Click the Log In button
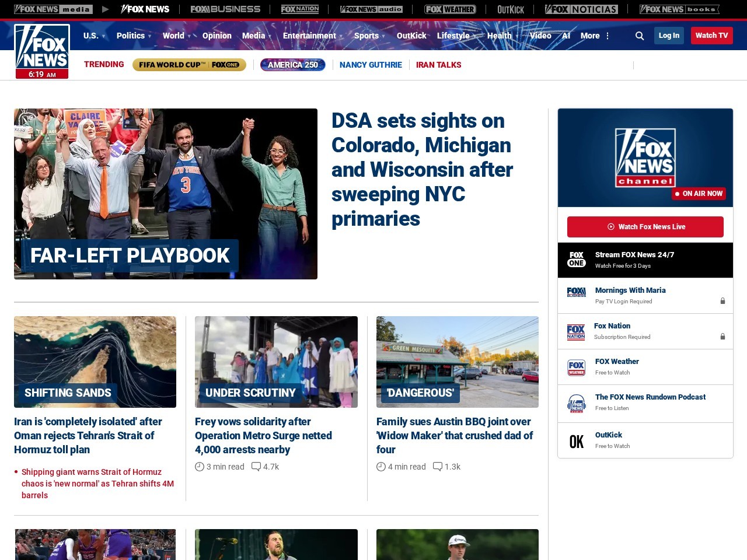This screenshot has width=747, height=560. click(x=669, y=36)
